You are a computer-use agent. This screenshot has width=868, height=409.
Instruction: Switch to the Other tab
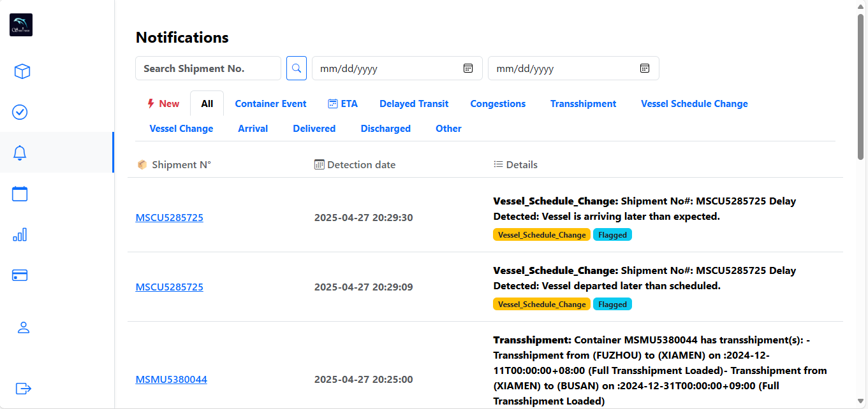[x=448, y=128]
